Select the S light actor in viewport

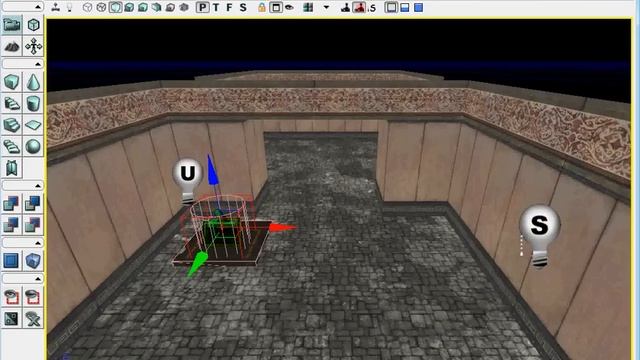click(540, 236)
